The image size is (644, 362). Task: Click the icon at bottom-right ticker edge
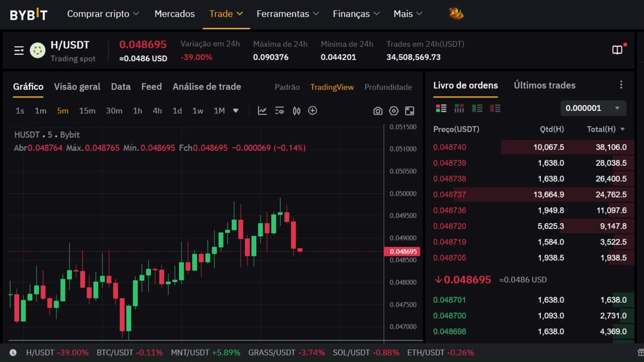(x=639, y=352)
